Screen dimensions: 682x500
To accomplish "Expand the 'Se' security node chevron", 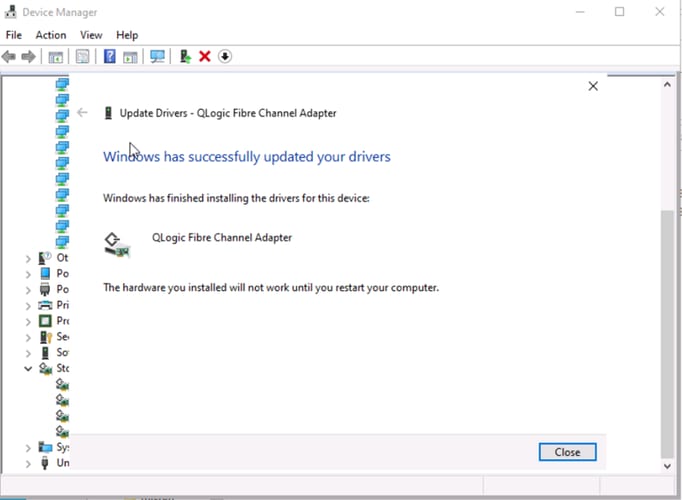I will click(x=28, y=337).
